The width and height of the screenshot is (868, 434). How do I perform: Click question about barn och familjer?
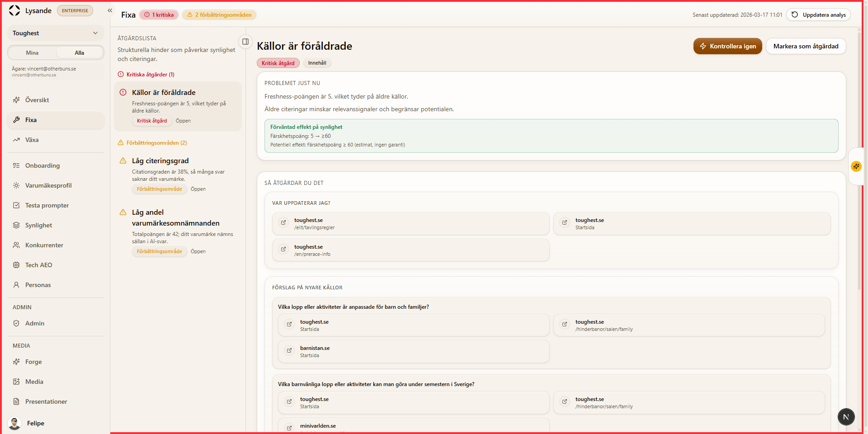[353, 307]
